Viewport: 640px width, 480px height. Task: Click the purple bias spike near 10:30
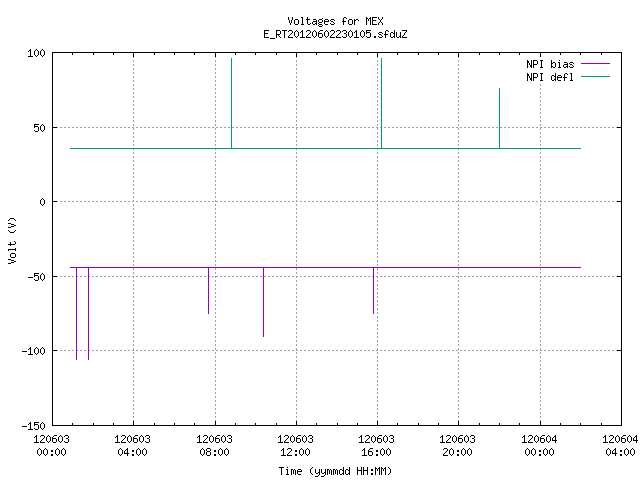(x=263, y=302)
